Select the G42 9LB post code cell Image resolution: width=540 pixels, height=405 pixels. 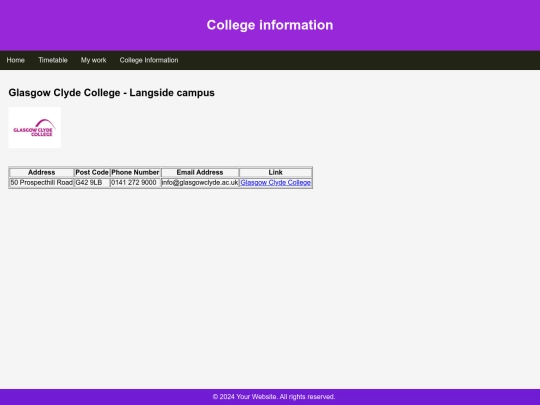pyautogui.click(x=92, y=183)
